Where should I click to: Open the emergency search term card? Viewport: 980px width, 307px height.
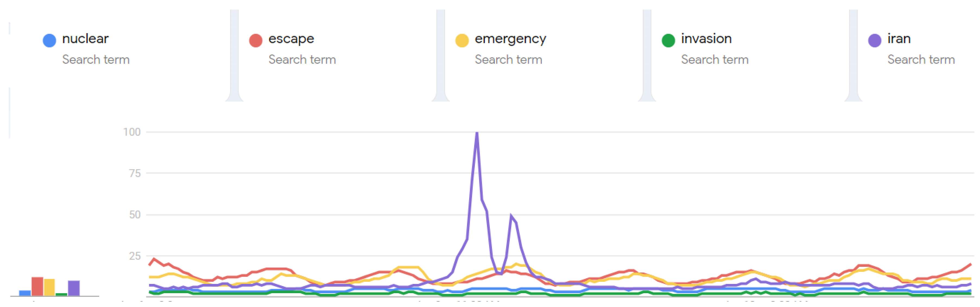pos(510,39)
